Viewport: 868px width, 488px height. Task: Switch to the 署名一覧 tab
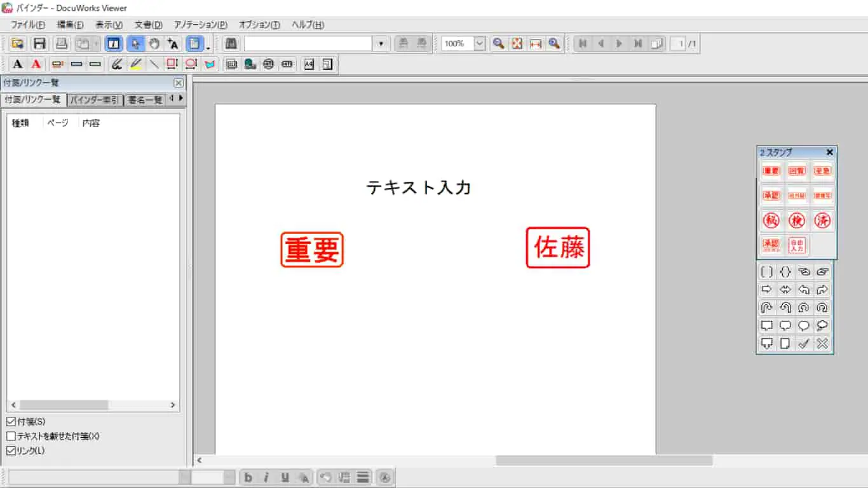point(145,100)
